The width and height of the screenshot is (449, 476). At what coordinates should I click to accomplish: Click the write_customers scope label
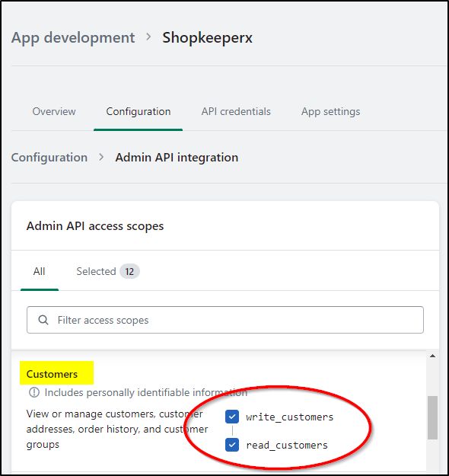tap(290, 417)
